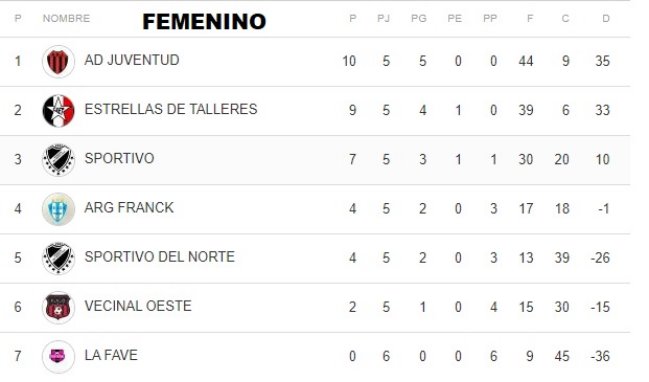This screenshot has width=649, height=382.
Task: Open the VECINAL OESTE team link
Action: [x=138, y=306]
